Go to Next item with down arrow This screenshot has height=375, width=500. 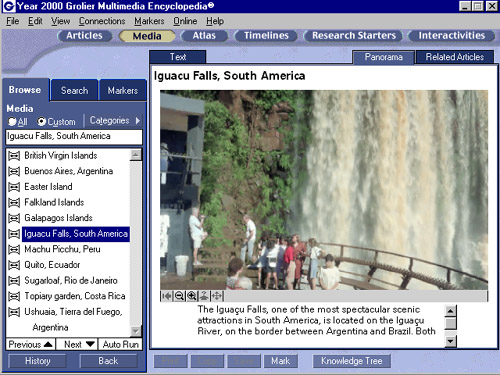(x=77, y=344)
